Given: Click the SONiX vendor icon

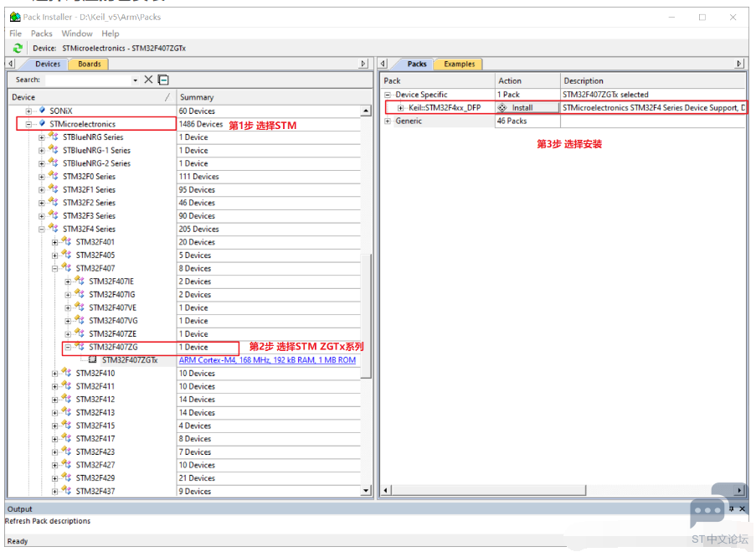Looking at the screenshot, I should point(43,111).
